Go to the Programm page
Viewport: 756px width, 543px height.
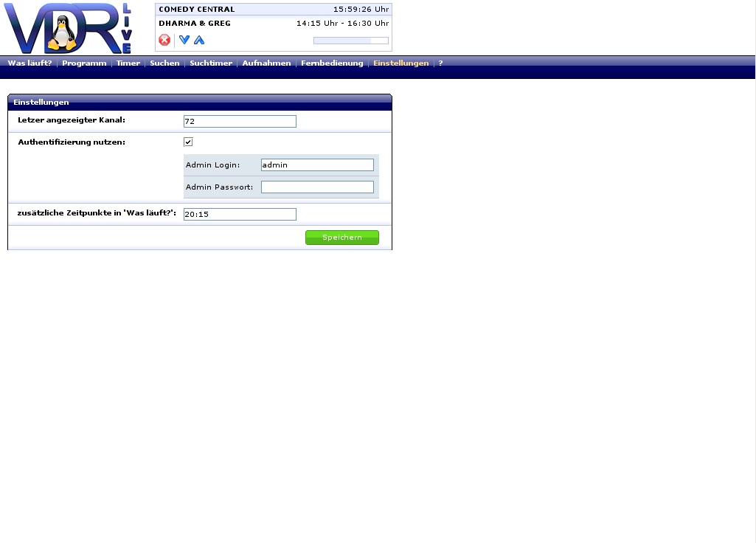click(x=84, y=63)
